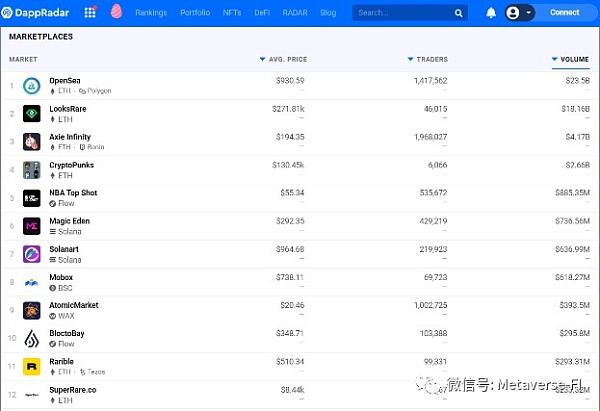Image resolution: width=600 pixels, height=411 pixels.
Task: Open the apps grid menu icon
Action: tap(91, 13)
